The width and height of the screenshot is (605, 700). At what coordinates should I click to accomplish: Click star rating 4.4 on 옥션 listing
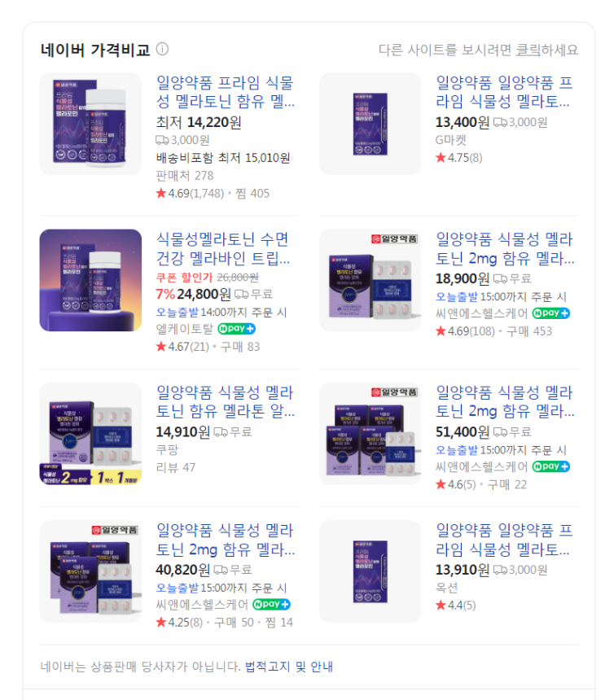coord(456,606)
